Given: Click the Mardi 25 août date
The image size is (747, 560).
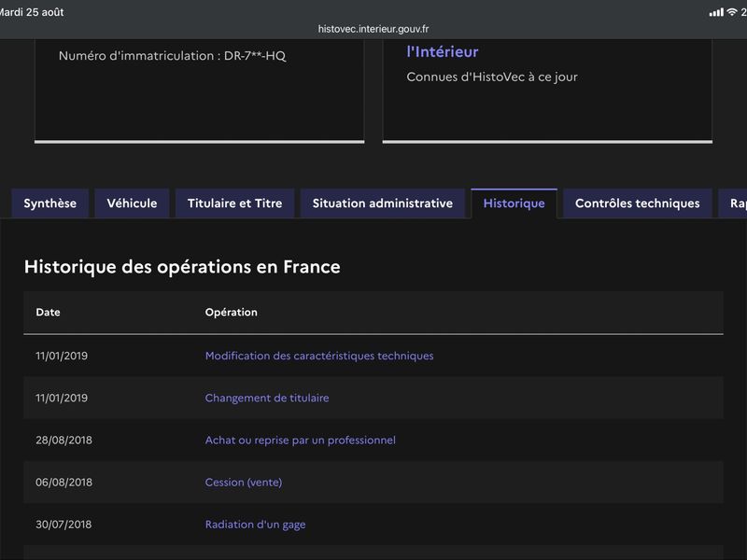Looking at the screenshot, I should click(x=32, y=12).
